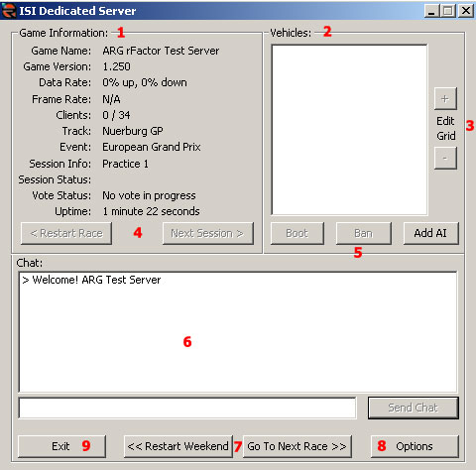
Task: Click the ISI app icon in title bar
Action: 9,11
